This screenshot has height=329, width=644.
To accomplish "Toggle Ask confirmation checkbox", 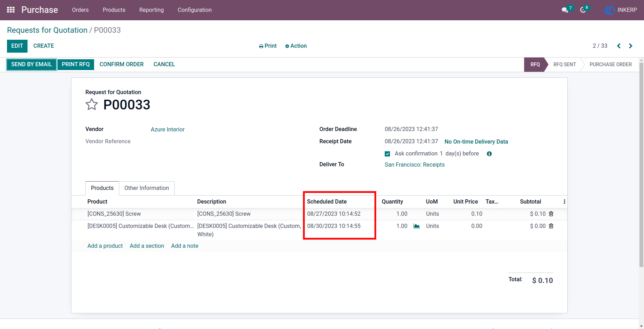I will [387, 154].
